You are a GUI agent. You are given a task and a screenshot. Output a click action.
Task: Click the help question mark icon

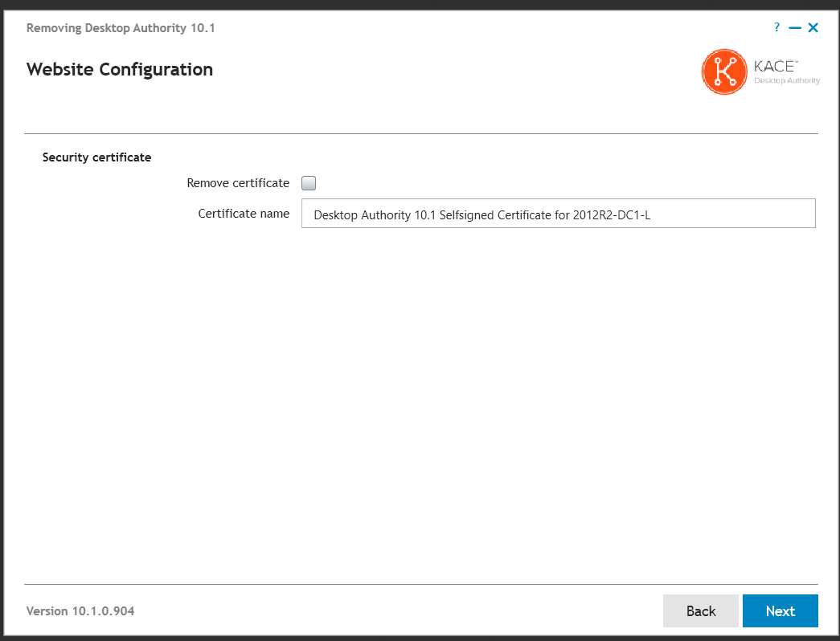tap(776, 27)
